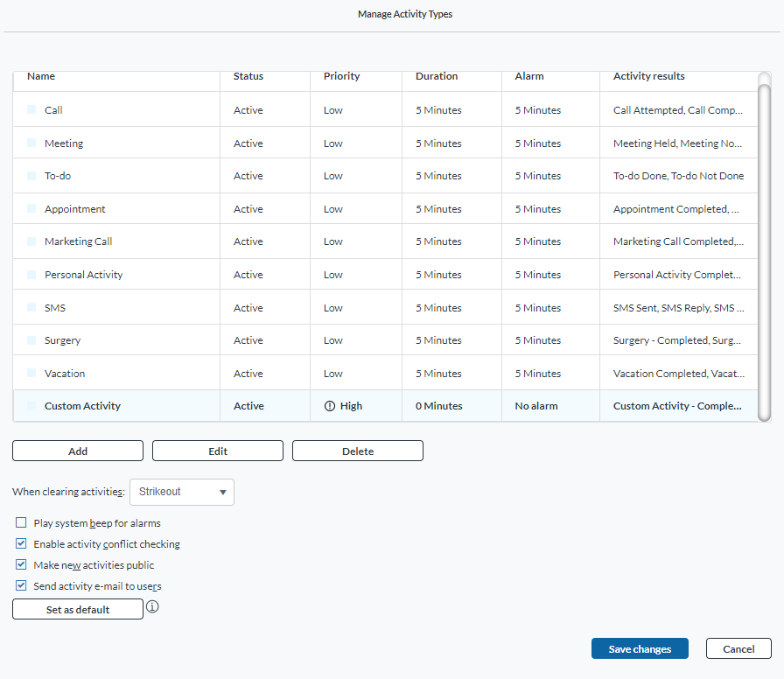
Task: Select the Meeting row color square
Action: click(x=31, y=143)
